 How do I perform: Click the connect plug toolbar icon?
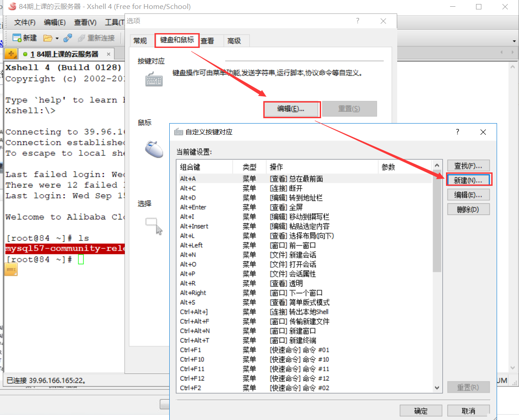coord(68,38)
